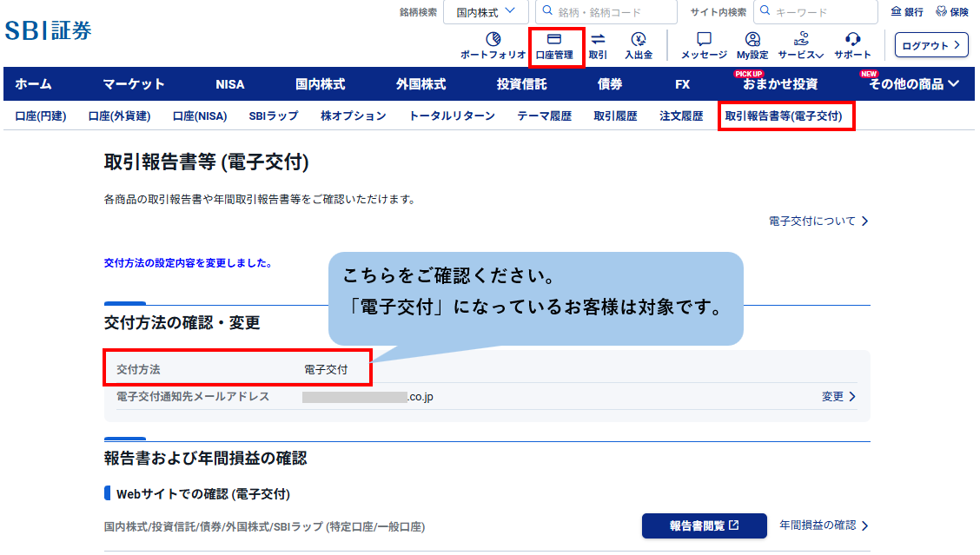Switch to 取引報告書等(電子交付) sub-tab
Viewport: 980px width, 555px height.
(x=784, y=116)
